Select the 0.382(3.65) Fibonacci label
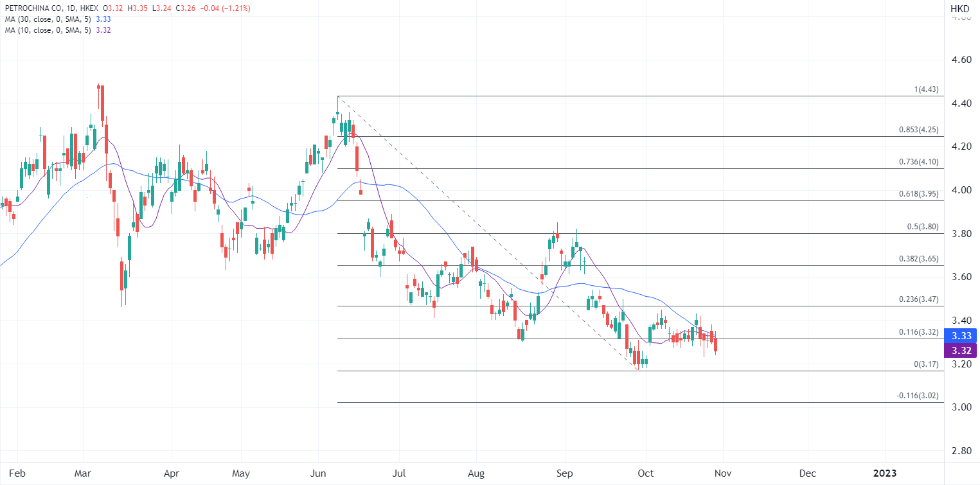Image resolution: width=980 pixels, height=485 pixels. point(918,259)
